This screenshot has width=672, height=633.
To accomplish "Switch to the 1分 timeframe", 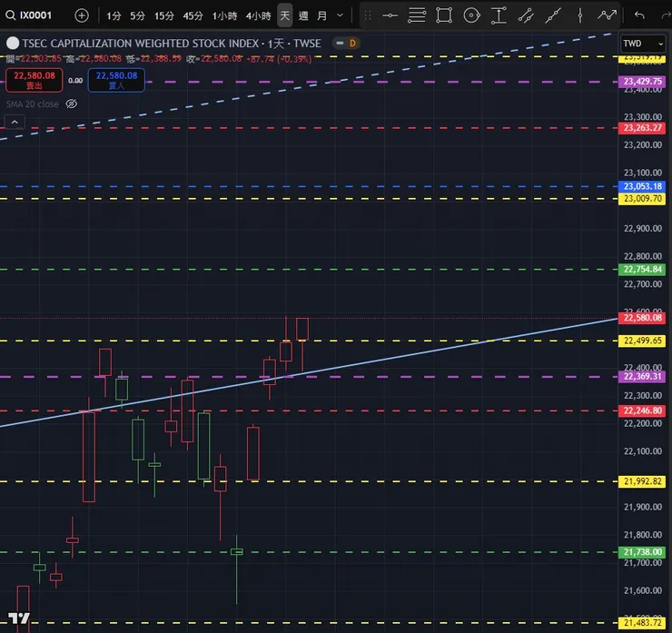I will (114, 15).
